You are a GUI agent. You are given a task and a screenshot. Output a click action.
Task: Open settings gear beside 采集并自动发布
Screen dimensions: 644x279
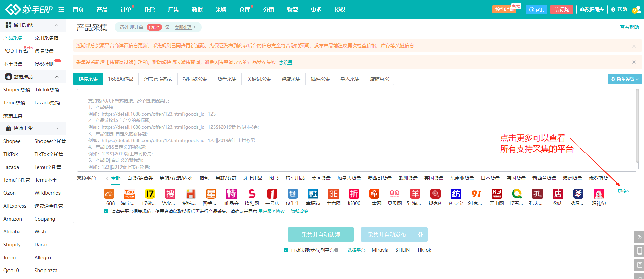420,234
